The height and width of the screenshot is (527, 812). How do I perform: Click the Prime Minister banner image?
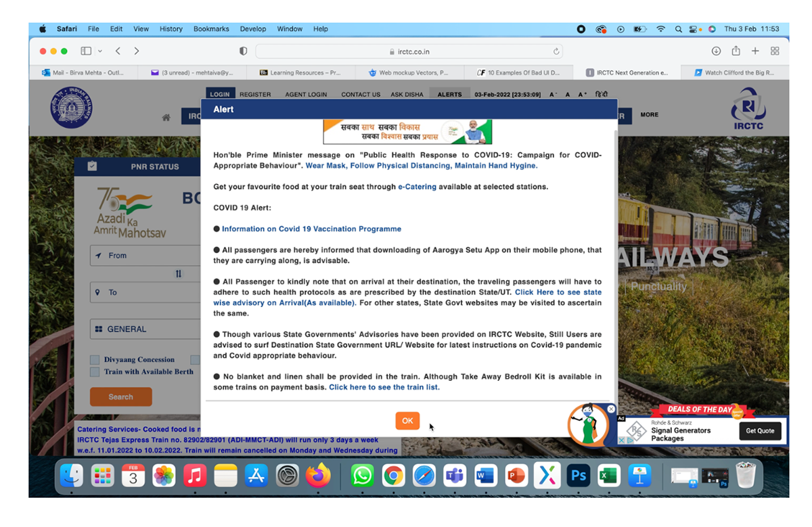(x=407, y=131)
